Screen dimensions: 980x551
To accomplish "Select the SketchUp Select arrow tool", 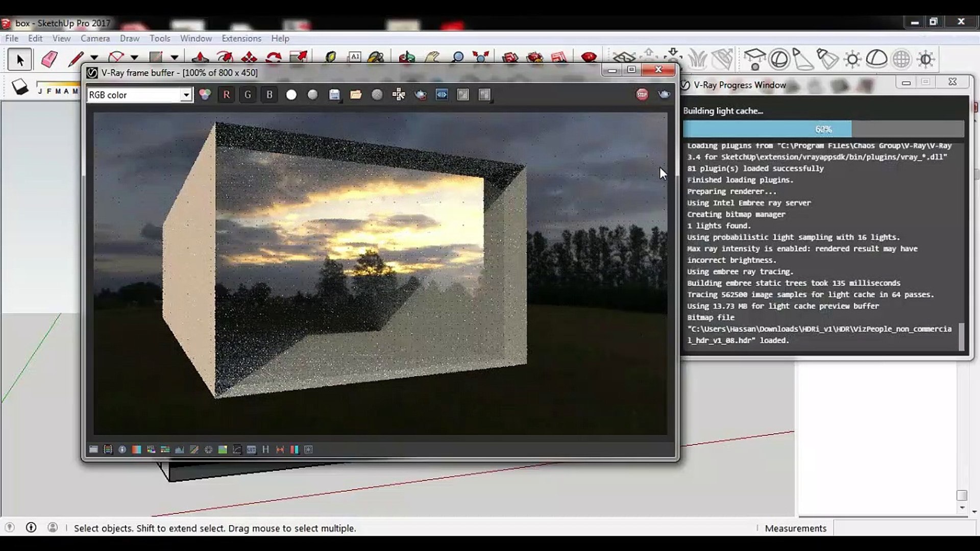I will pos(20,60).
